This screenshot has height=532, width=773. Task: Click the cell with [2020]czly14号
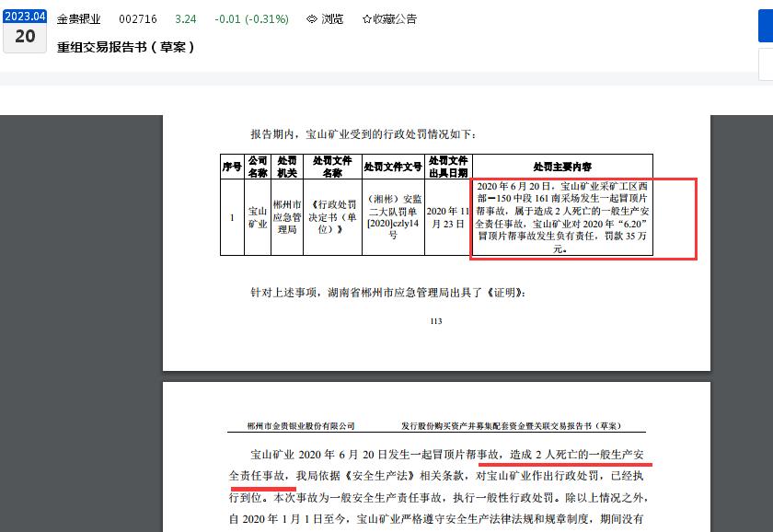(393, 217)
